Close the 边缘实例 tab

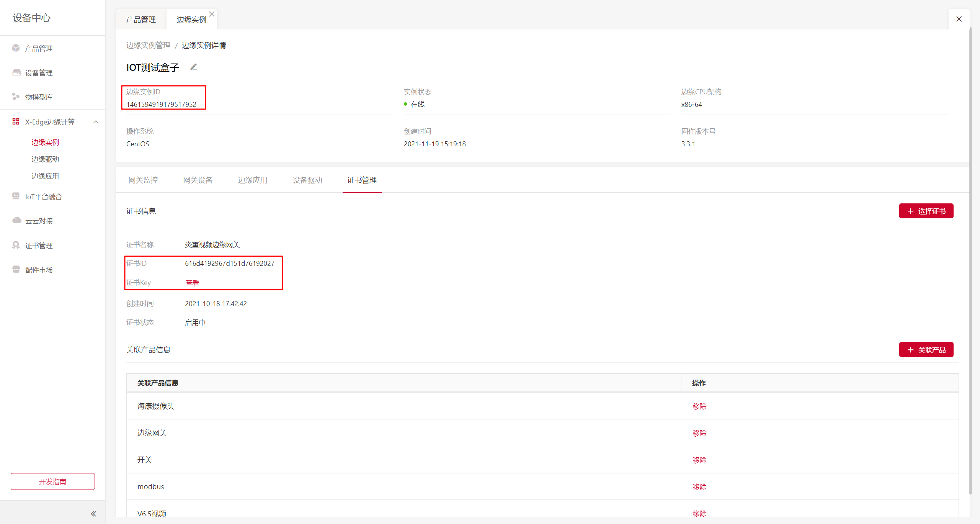[x=212, y=14]
